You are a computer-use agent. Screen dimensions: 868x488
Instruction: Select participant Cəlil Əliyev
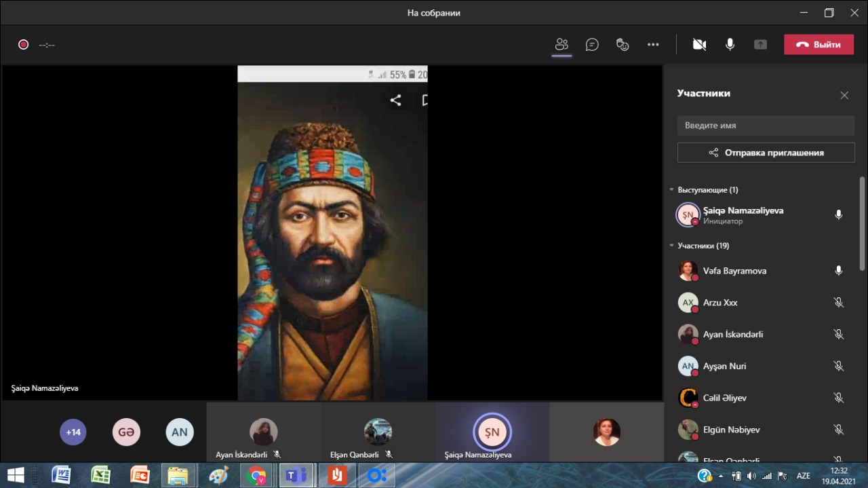761,398
